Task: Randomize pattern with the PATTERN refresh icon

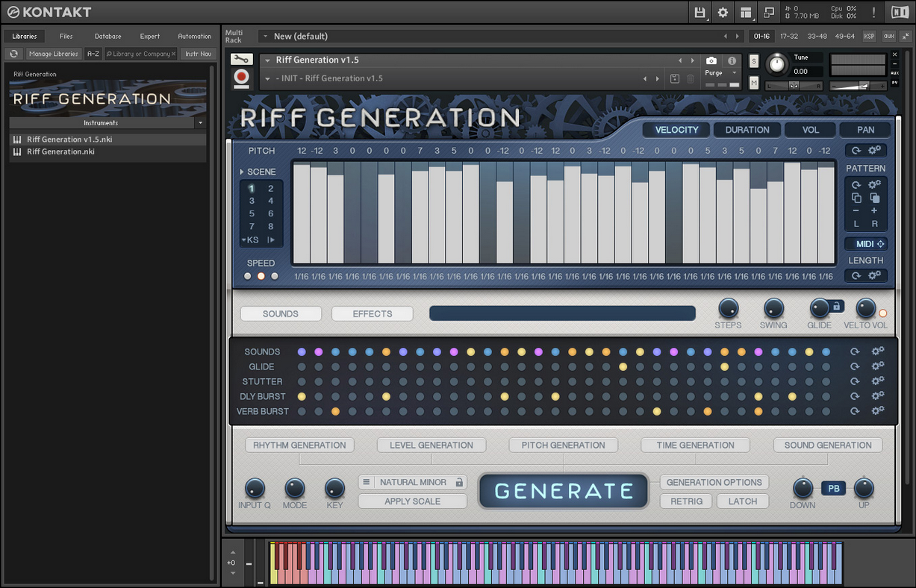Action: 856,184
